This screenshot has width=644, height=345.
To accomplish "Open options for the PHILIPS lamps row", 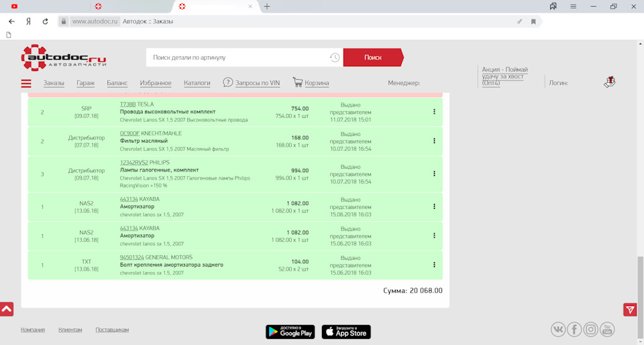I will point(434,174).
